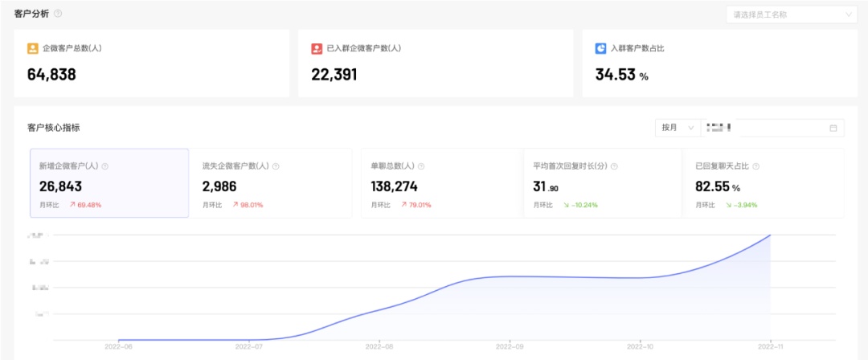
Task: Expand the 按月 period dropdown
Action: pyautogui.click(x=676, y=128)
